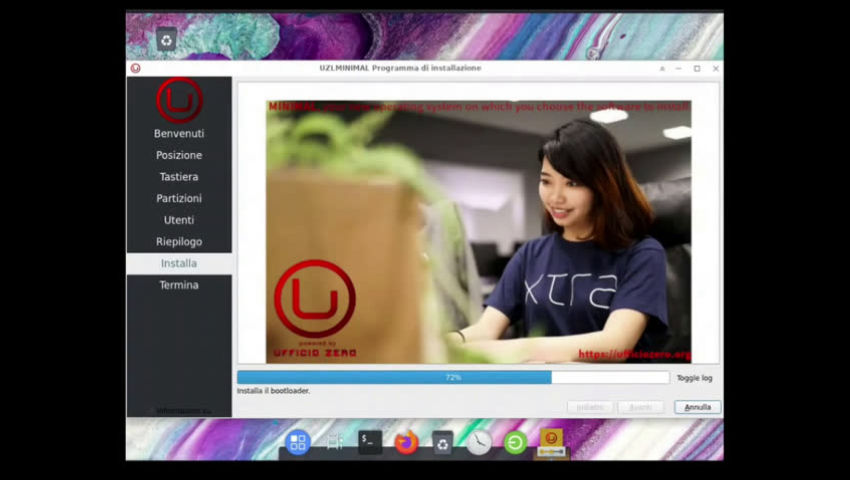Open Firefox browser from the dock

pyautogui.click(x=406, y=442)
